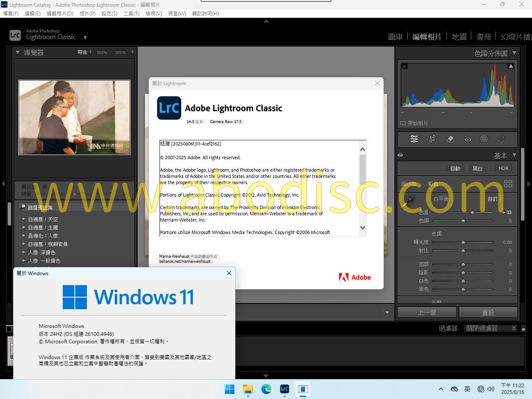Viewport: 532px width, 399px height.
Task: Click the network globe tray icon
Action: [x=481, y=389]
